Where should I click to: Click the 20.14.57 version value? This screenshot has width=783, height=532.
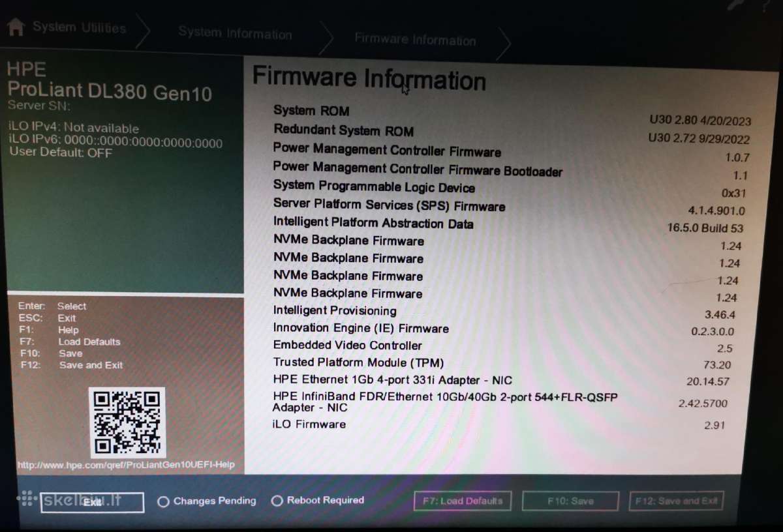(x=708, y=381)
